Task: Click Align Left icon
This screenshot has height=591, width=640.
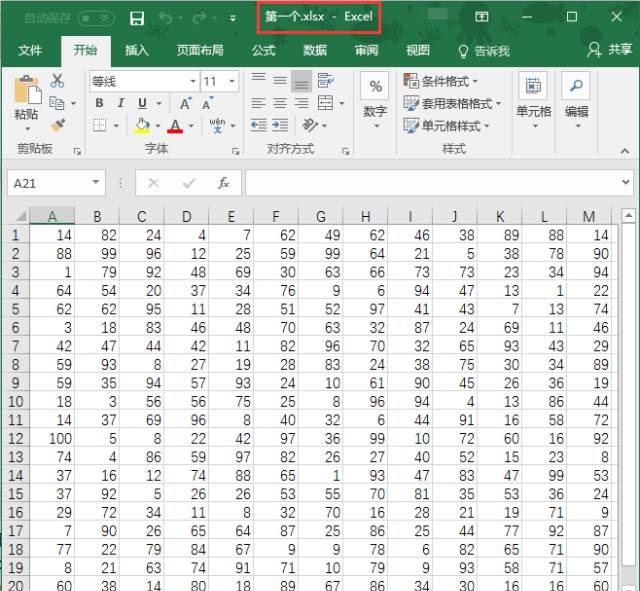Action: pyautogui.click(x=258, y=103)
